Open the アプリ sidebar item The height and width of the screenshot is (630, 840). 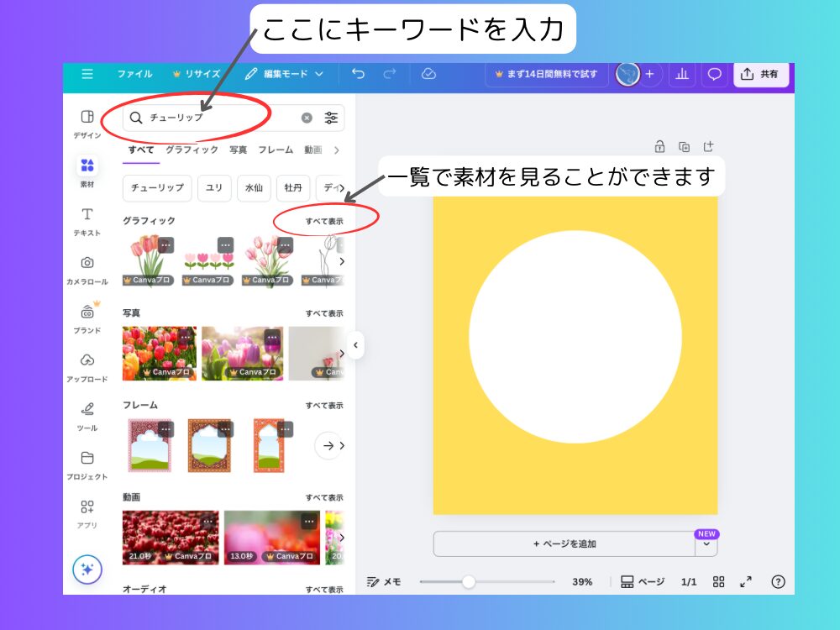[87, 514]
